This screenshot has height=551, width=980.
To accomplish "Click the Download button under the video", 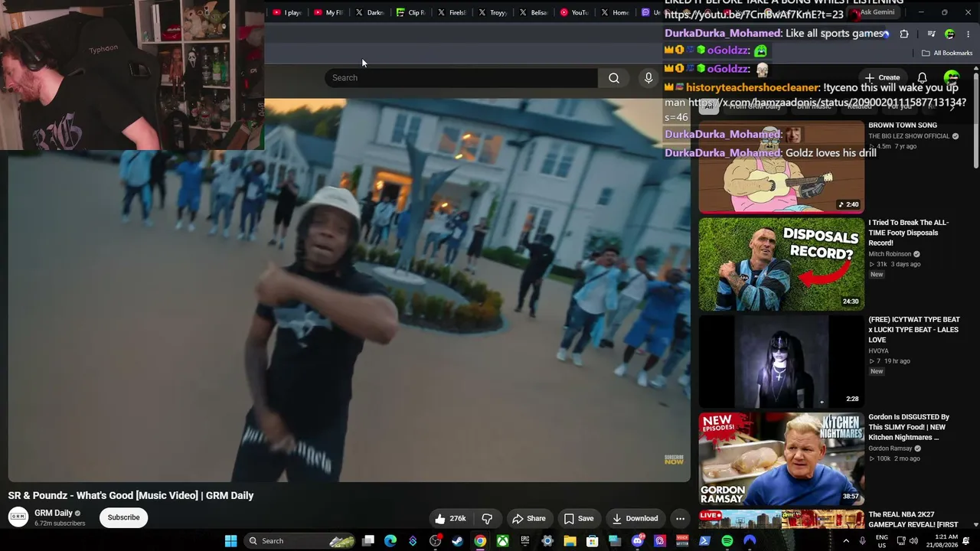I will (x=635, y=518).
